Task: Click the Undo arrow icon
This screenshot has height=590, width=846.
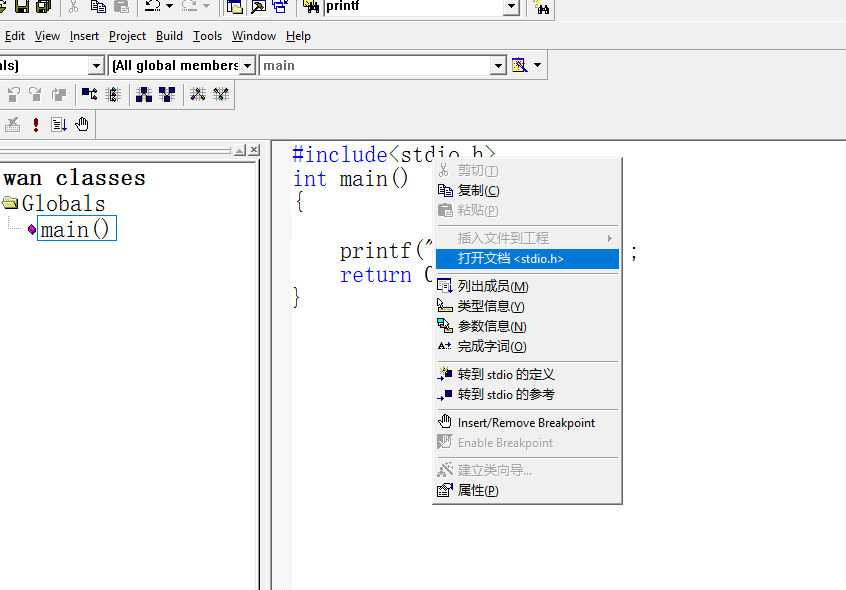Action: pos(152,7)
